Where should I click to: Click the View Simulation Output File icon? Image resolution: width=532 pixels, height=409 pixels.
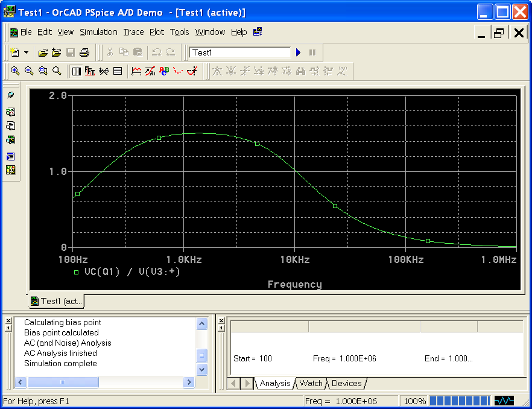[x=10, y=126]
